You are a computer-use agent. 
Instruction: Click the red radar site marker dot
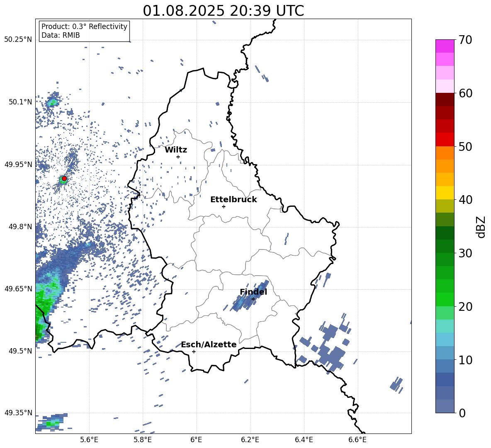[x=64, y=179]
